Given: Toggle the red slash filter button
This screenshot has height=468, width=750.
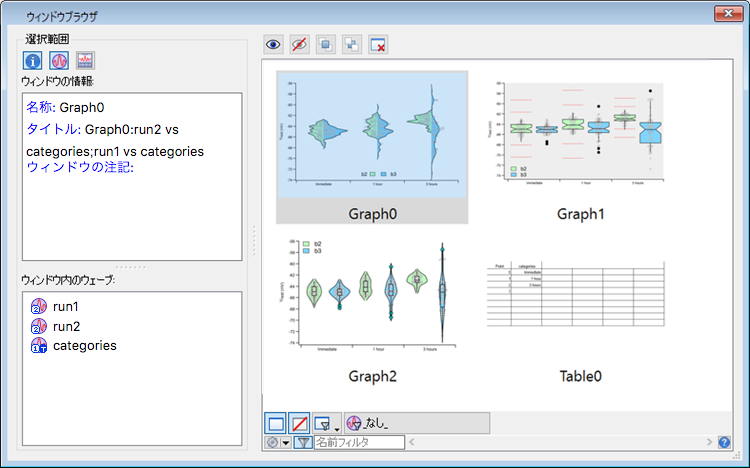Looking at the screenshot, I should [299, 423].
